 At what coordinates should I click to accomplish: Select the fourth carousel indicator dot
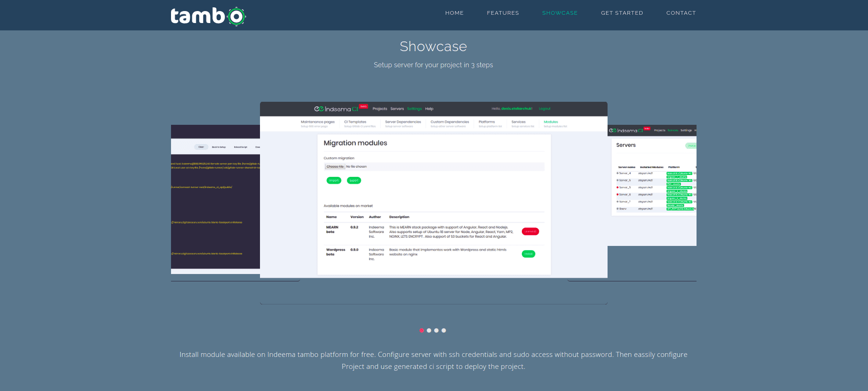443,330
